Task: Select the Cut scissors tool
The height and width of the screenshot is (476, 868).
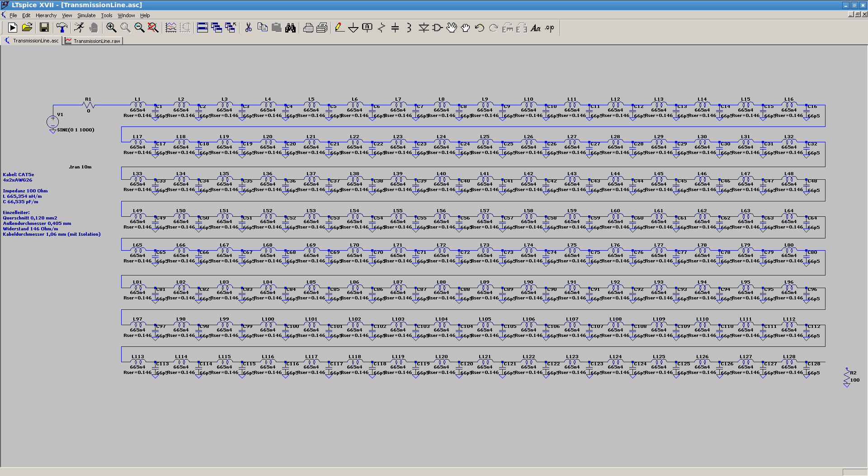Action: pos(248,28)
